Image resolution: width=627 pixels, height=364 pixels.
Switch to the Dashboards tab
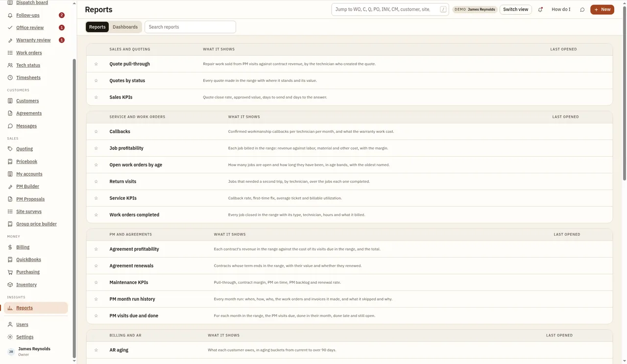tap(125, 27)
